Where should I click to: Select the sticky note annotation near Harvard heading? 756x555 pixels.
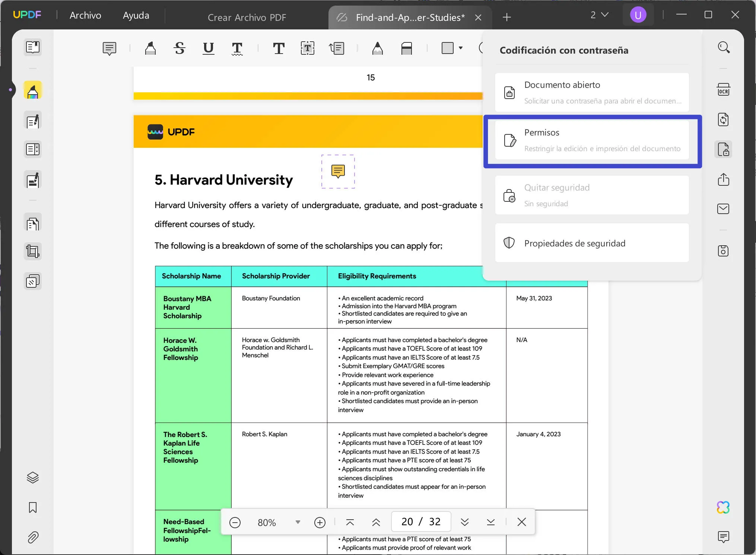tap(338, 171)
